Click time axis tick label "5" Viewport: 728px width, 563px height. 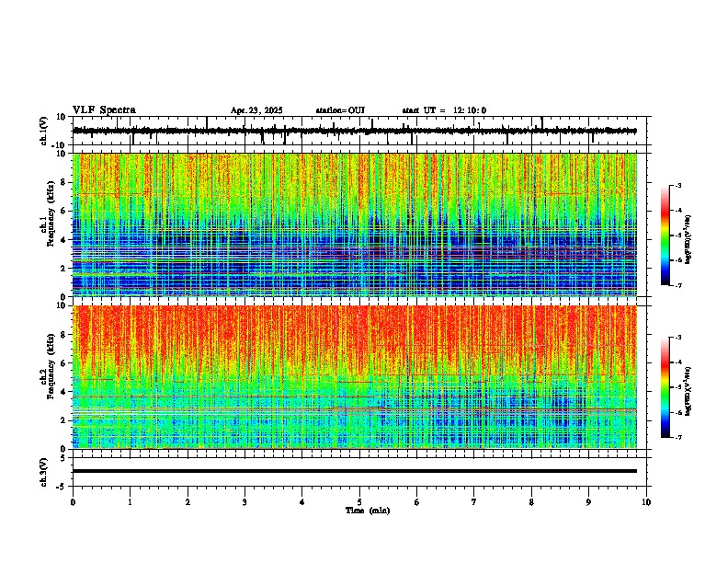(x=359, y=502)
